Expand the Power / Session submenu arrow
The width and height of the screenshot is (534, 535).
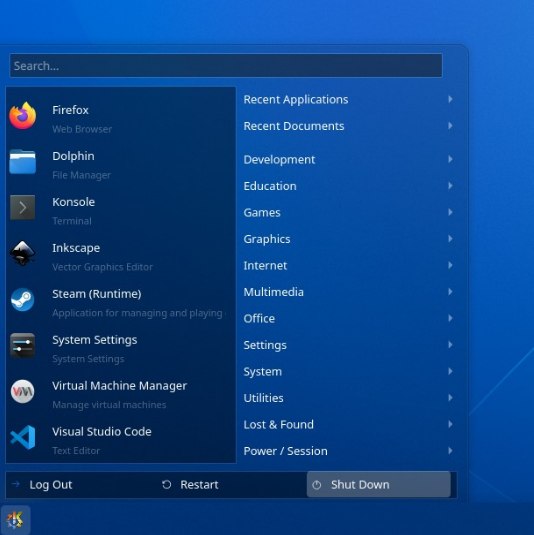tap(450, 451)
